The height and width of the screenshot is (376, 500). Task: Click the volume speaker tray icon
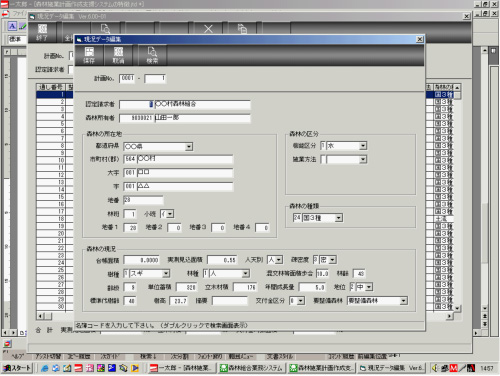point(435,368)
